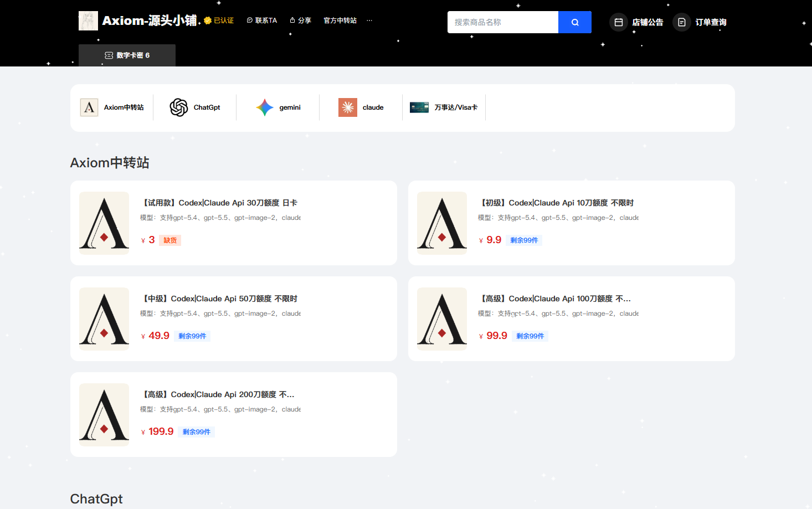Click the Claude orange burst icon
This screenshot has width=812, height=509.
click(348, 107)
